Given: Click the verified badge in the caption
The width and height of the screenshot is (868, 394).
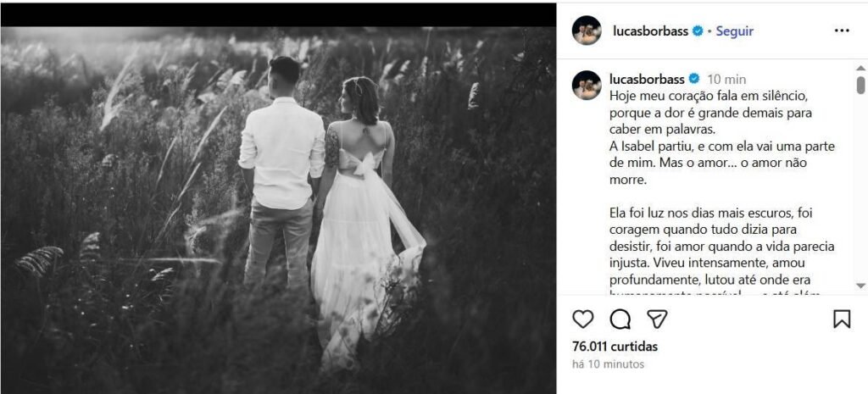Looking at the screenshot, I should [693, 79].
